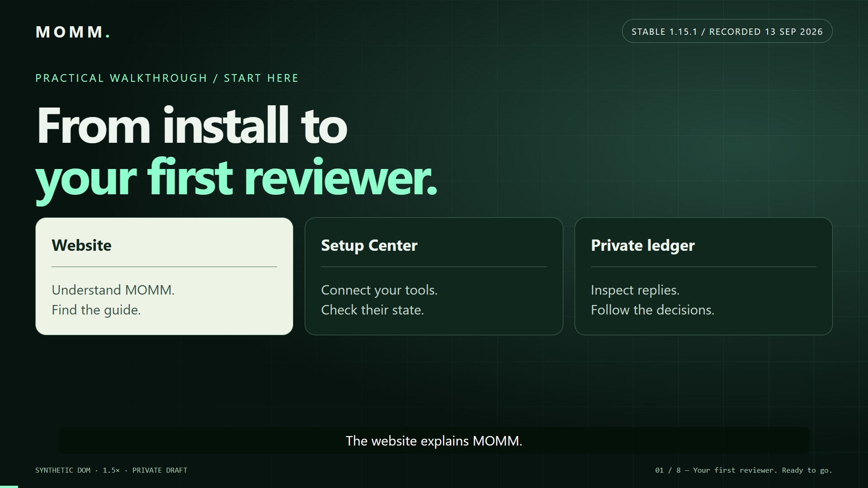Click 'Connect your tools.' text
This screenshot has width=868, height=488.
pyautogui.click(x=379, y=290)
